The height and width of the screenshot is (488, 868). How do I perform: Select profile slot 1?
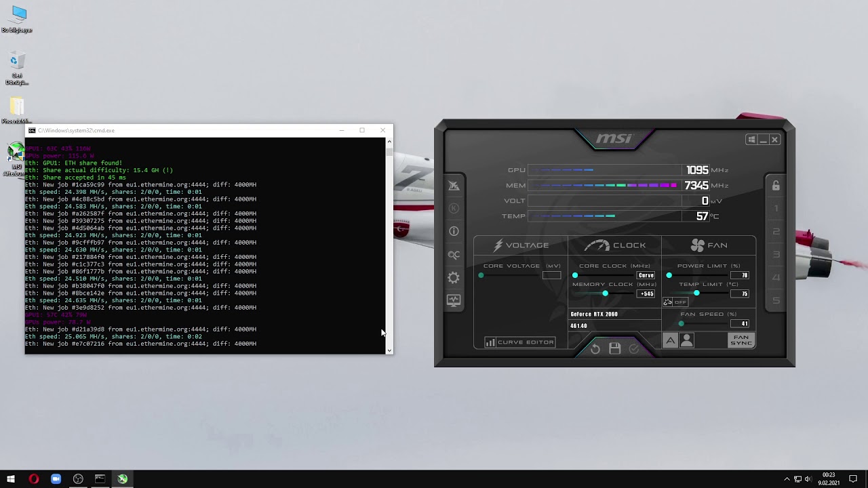point(776,209)
